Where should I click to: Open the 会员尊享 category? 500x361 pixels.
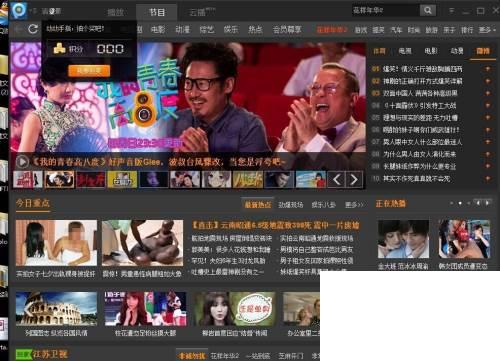287,30
